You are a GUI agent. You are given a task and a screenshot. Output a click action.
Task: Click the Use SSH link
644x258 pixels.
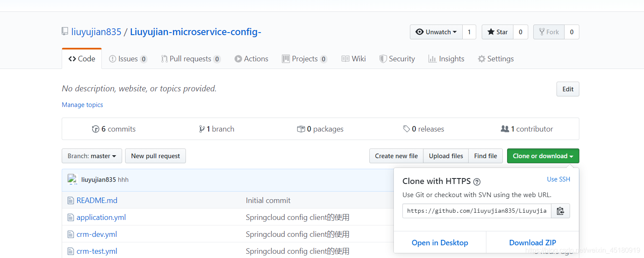tap(559, 179)
